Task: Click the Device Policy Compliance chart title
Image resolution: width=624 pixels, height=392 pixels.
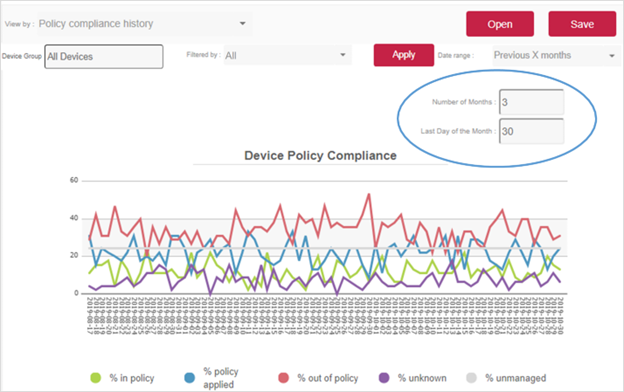Action: coord(320,156)
